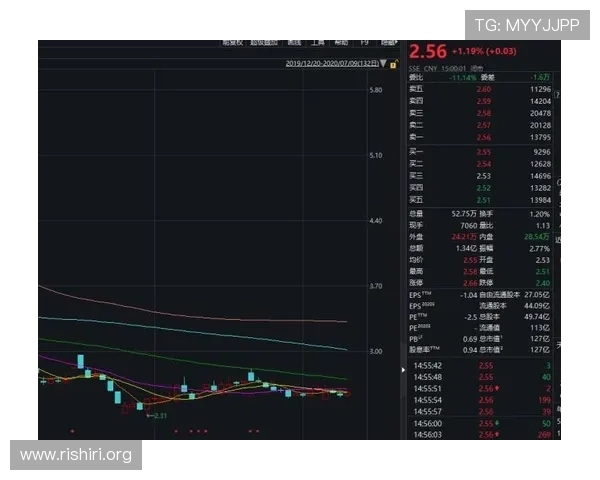Viewport: 600px width, 480px height.
Task: Select the 买五 row with volume 13984
Action: tap(480, 200)
